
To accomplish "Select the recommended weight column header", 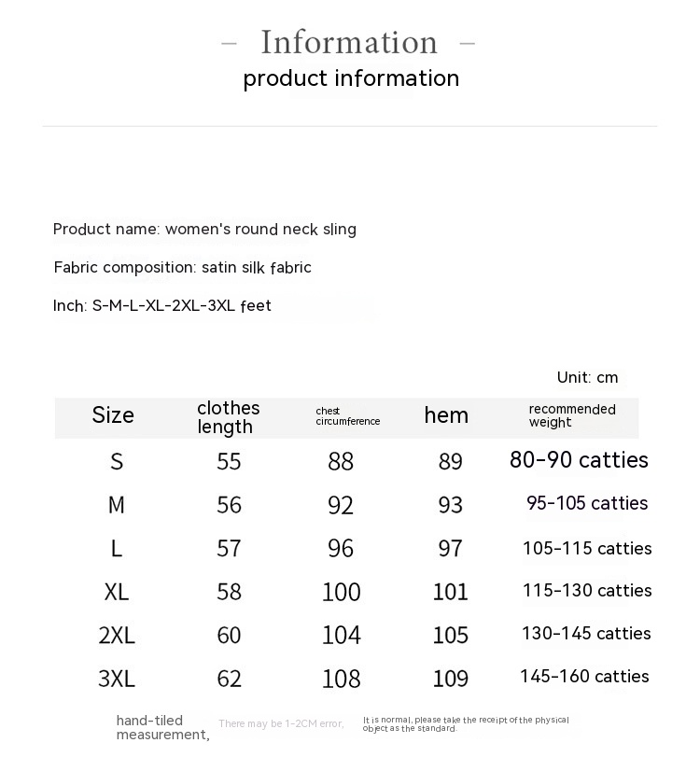I will tap(571, 416).
